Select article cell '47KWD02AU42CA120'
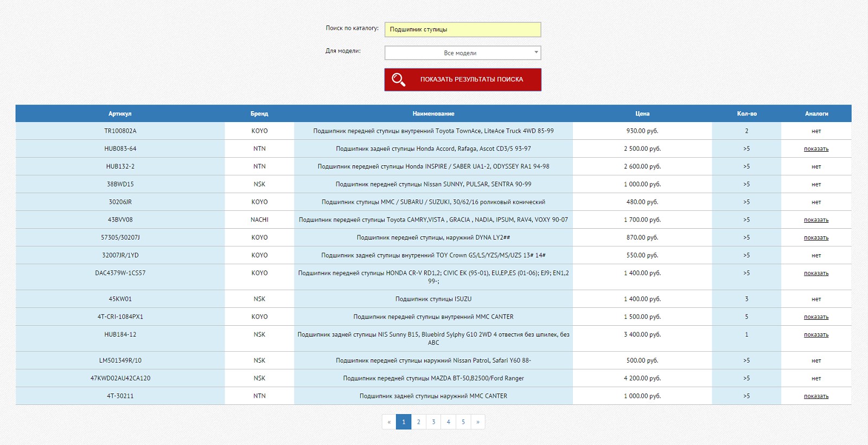868x445 pixels. [120, 378]
